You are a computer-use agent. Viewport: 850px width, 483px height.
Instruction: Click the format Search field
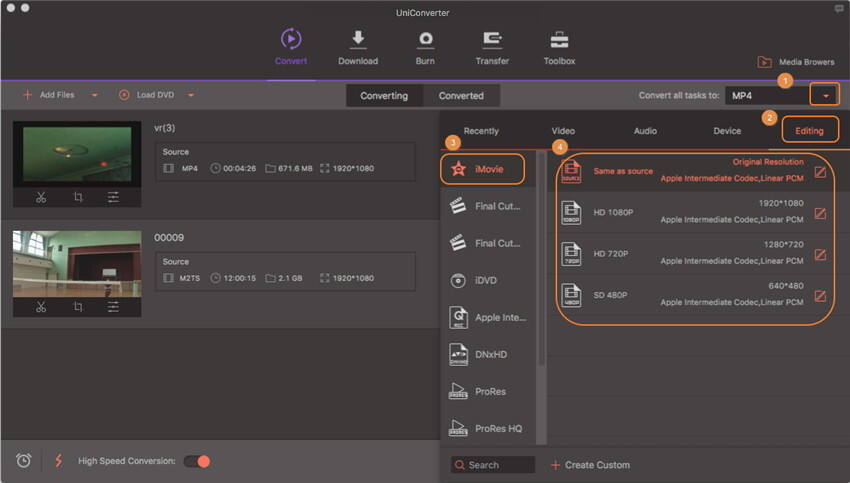493,465
